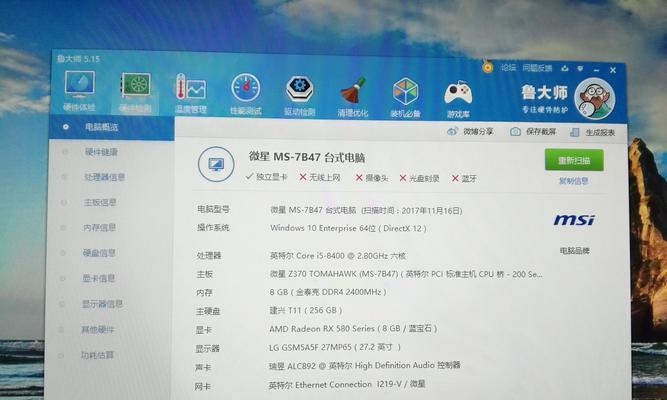
Task: Click the 无线上网 feature indicator
Action: click(x=320, y=177)
